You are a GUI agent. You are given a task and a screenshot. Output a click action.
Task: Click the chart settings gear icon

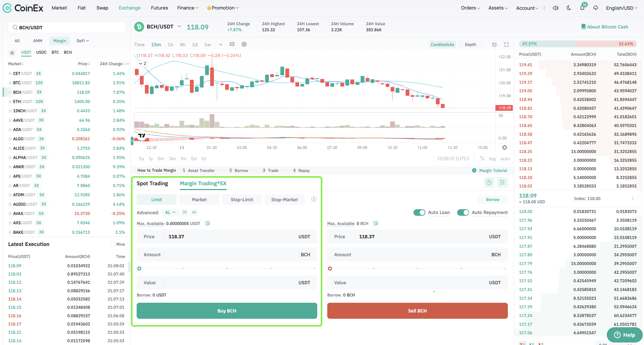pos(504,147)
